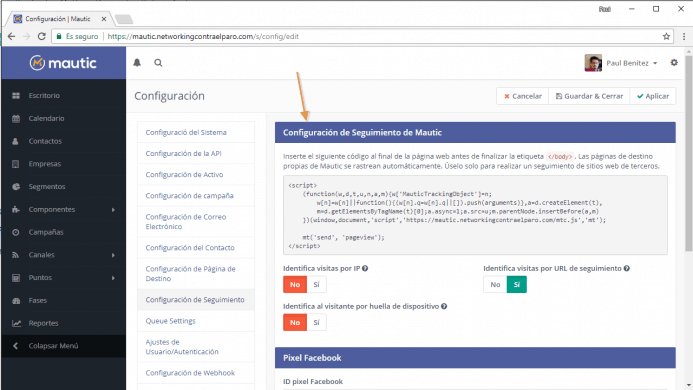Click the Escritorio dashboard icon
Image resolution: width=693 pixels, height=390 pixels.
(16, 96)
